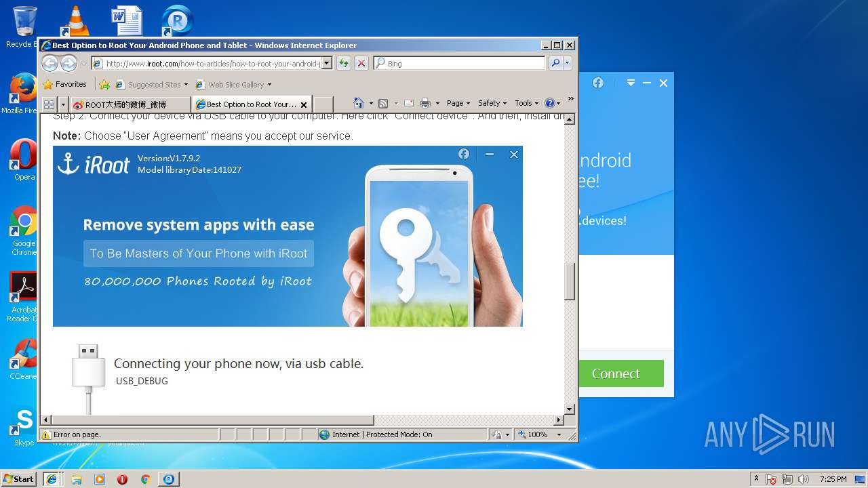Open the recent pages dropdown arrow
Image resolution: width=868 pixels, height=488 pixels.
click(x=83, y=64)
